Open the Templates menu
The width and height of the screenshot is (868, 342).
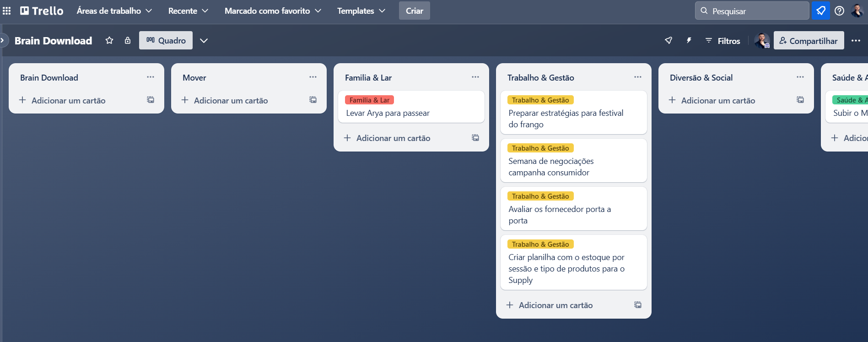point(361,11)
